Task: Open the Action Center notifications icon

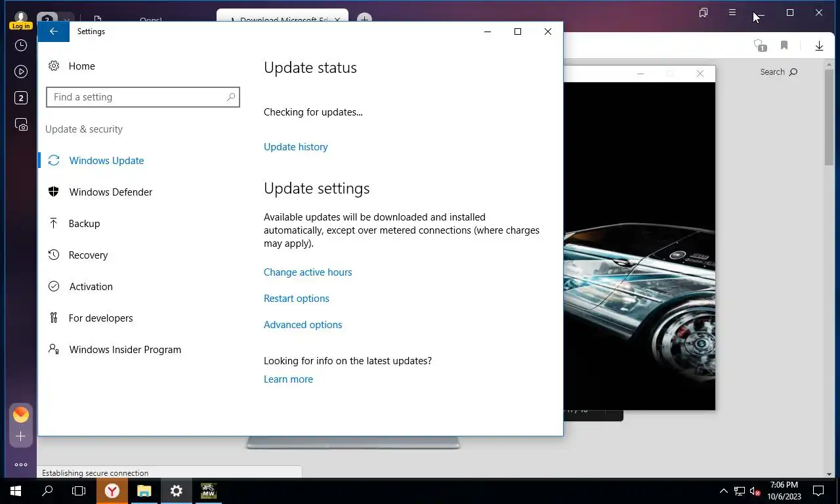Action: tap(818, 491)
